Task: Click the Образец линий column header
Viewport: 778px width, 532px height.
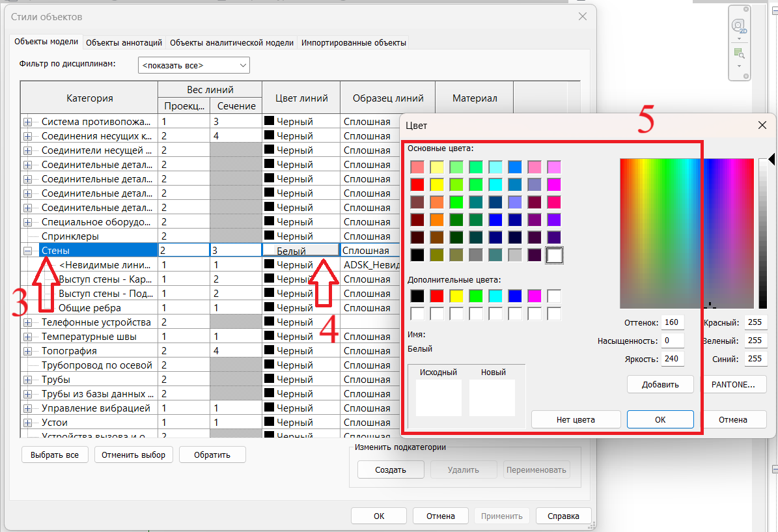Action: (388, 98)
